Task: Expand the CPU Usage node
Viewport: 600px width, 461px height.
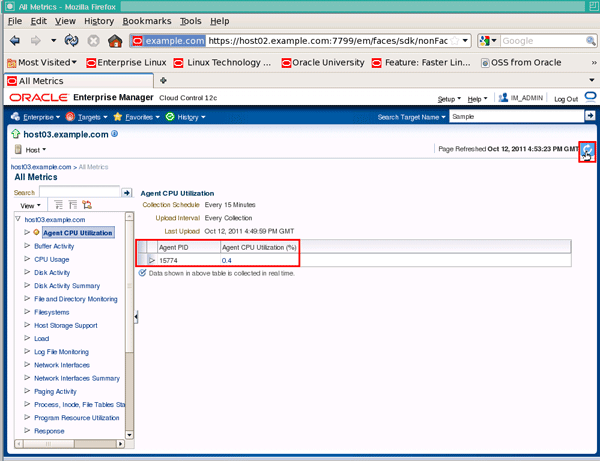Action: [x=27, y=259]
